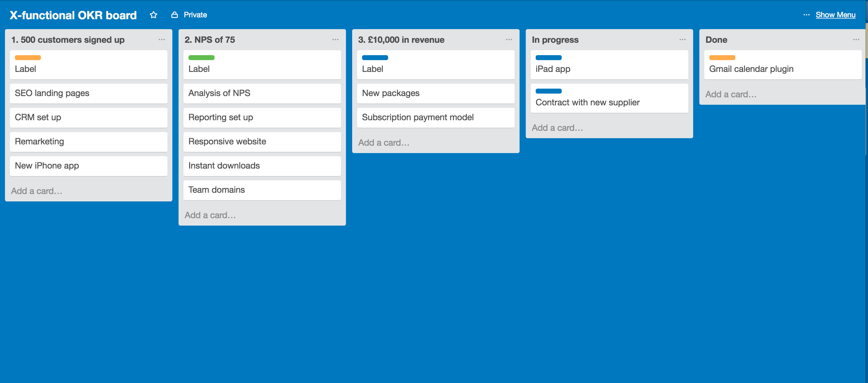Click 'Add a card' in Done list
The image size is (868, 383).
[732, 93]
